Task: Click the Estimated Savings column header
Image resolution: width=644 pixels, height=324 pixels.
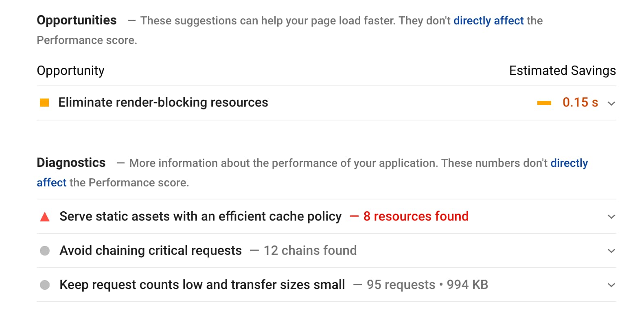Action: [562, 70]
